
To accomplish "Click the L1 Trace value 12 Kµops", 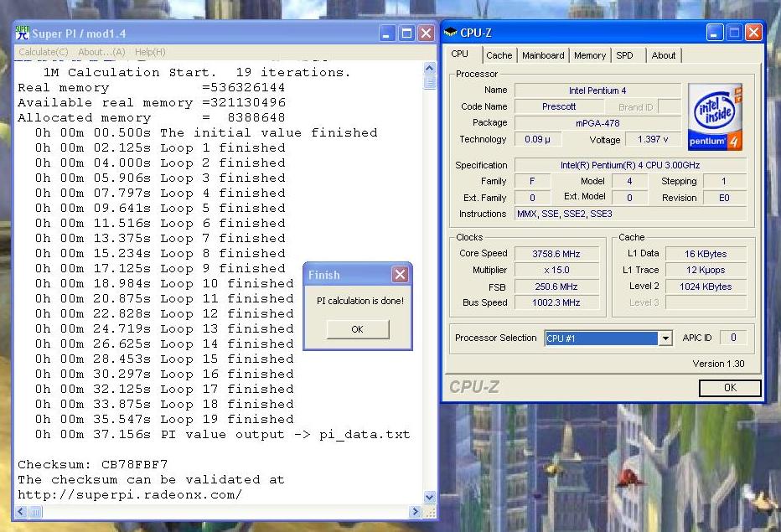I will [x=706, y=270].
